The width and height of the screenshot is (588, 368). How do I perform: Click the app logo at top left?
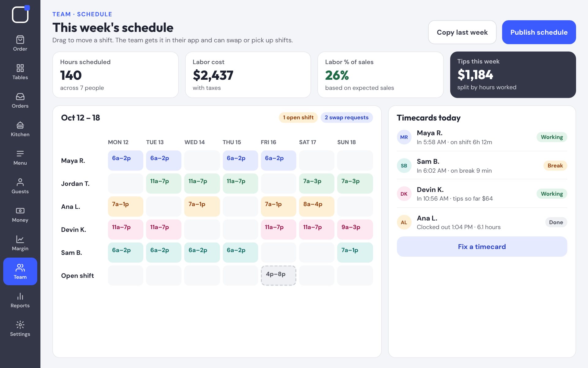[x=21, y=14]
